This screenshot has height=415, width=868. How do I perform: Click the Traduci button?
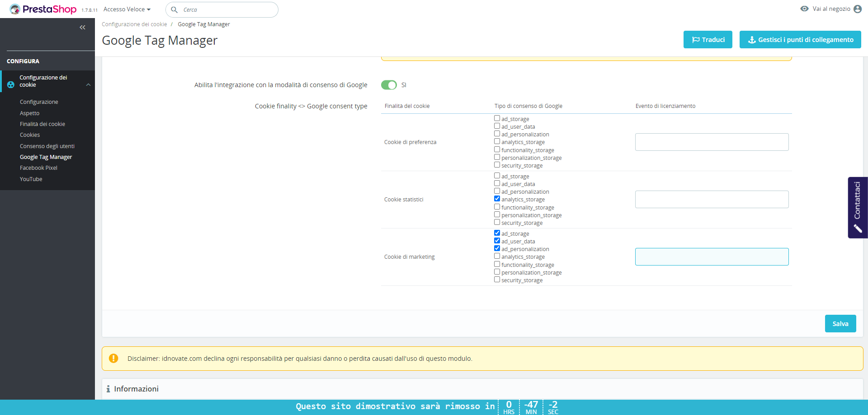(708, 40)
